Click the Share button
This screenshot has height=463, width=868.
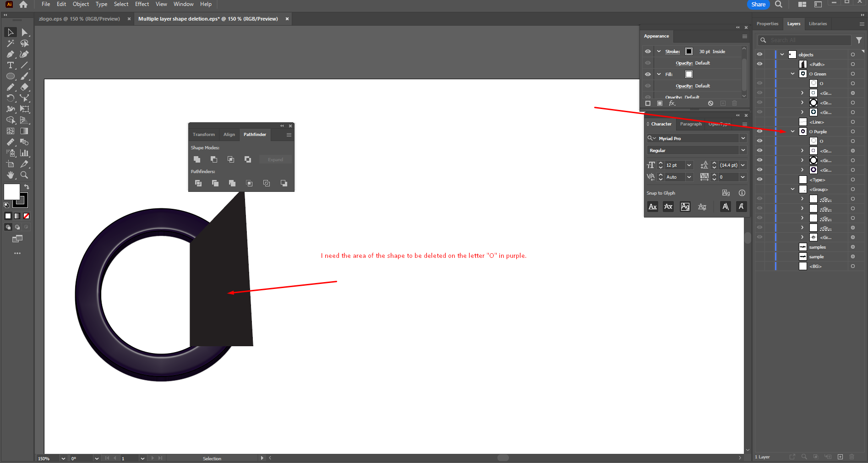click(x=758, y=5)
